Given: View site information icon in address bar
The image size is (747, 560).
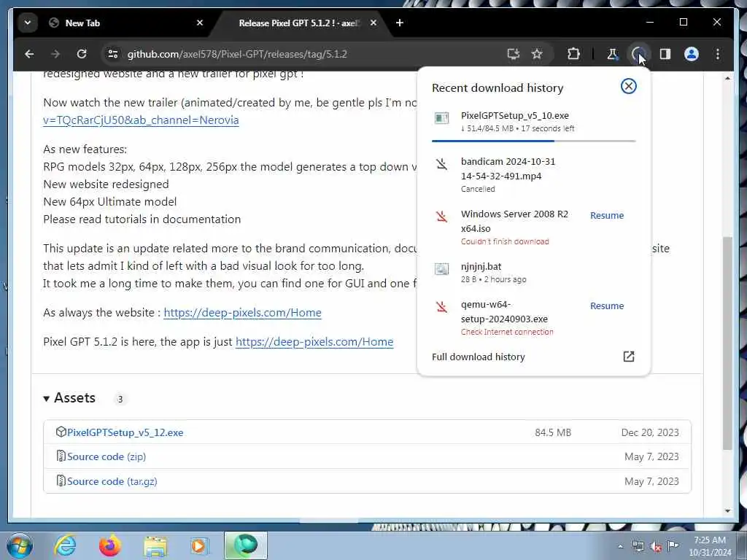Looking at the screenshot, I should (x=113, y=54).
